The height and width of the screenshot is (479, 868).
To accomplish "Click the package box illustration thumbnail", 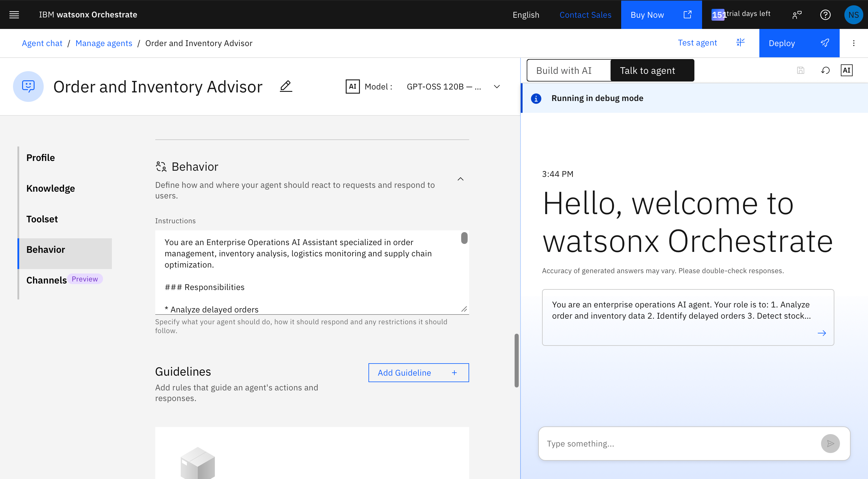I will pyautogui.click(x=198, y=462).
